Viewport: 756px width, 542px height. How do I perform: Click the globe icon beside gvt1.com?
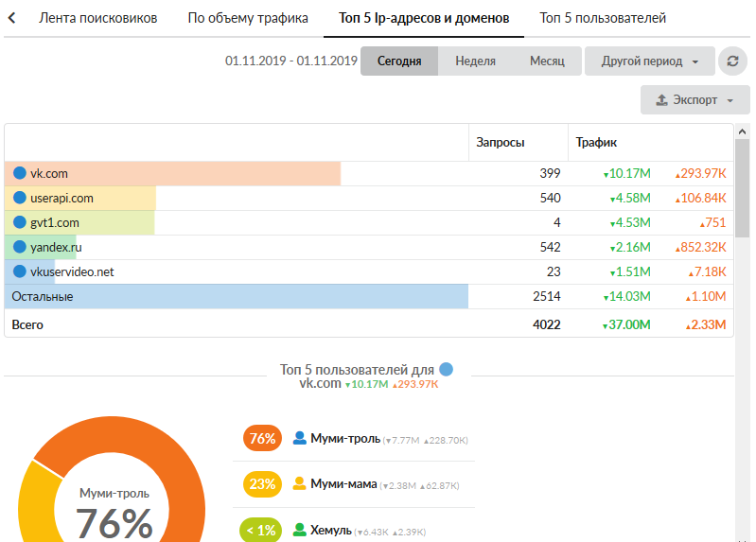(19, 223)
